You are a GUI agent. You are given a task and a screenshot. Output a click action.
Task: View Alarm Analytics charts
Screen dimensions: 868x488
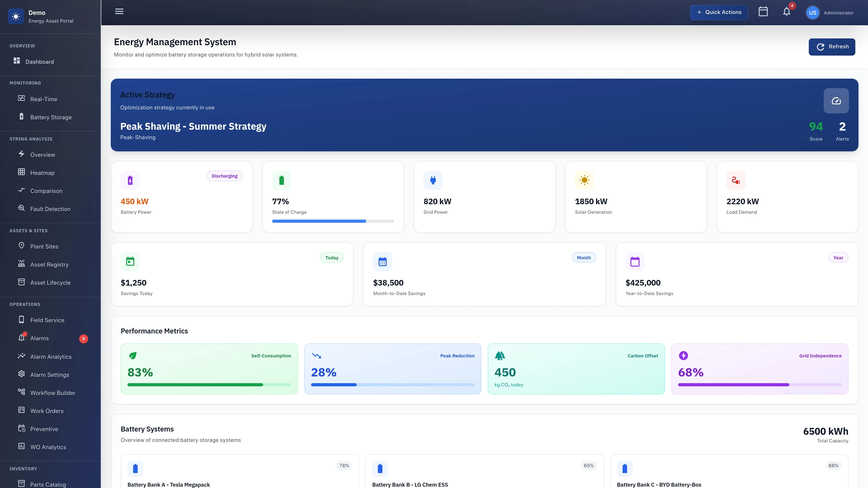[x=51, y=356]
